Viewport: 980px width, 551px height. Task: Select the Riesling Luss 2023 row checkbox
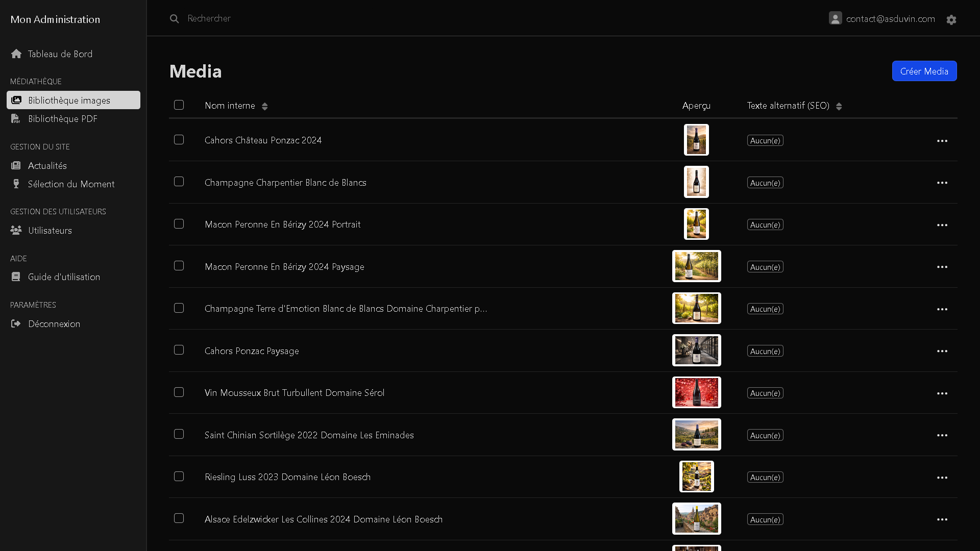coord(179,477)
